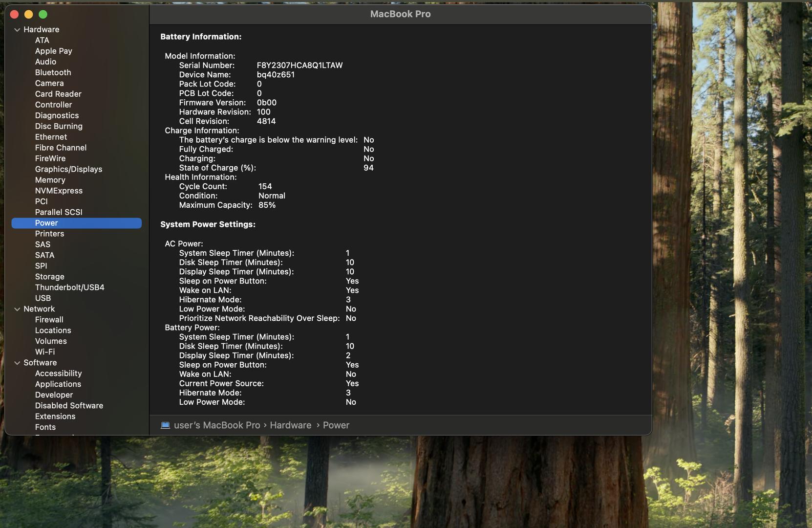The height and width of the screenshot is (528, 812).
Task: Select SPI in sidebar
Action: click(41, 266)
